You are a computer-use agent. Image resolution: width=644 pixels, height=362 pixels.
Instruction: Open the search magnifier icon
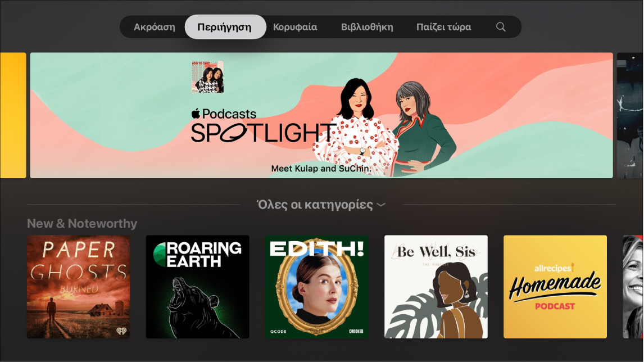click(x=500, y=27)
